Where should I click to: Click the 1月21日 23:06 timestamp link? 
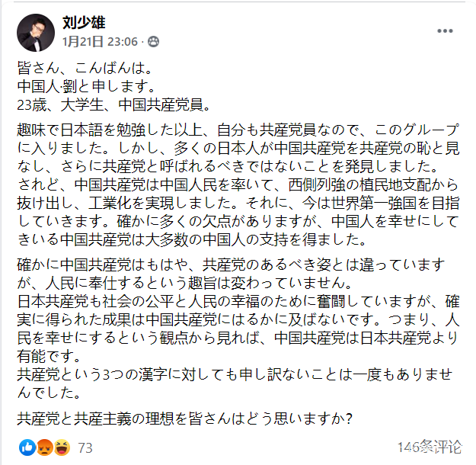[x=100, y=41]
